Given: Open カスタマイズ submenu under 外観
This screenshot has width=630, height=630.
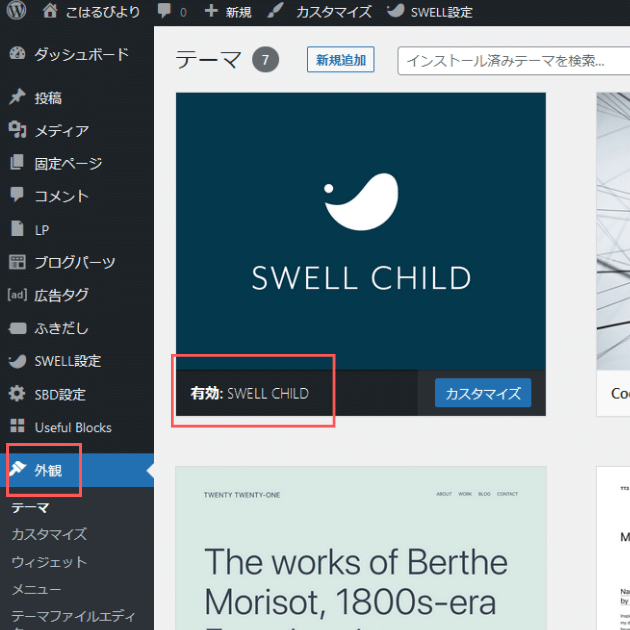Looking at the screenshot, I should pos(49,534).
